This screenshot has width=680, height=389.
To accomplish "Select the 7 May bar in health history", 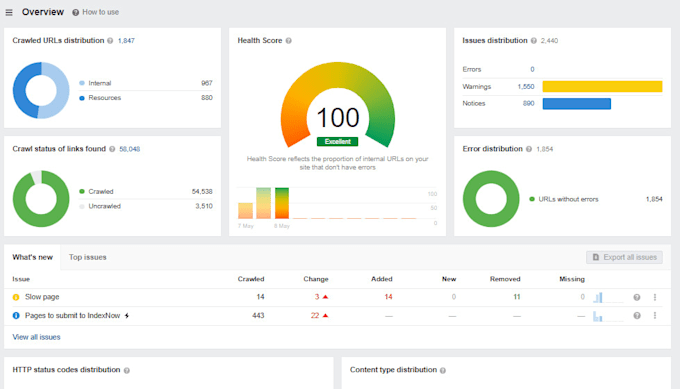I will tap(245, 210).
